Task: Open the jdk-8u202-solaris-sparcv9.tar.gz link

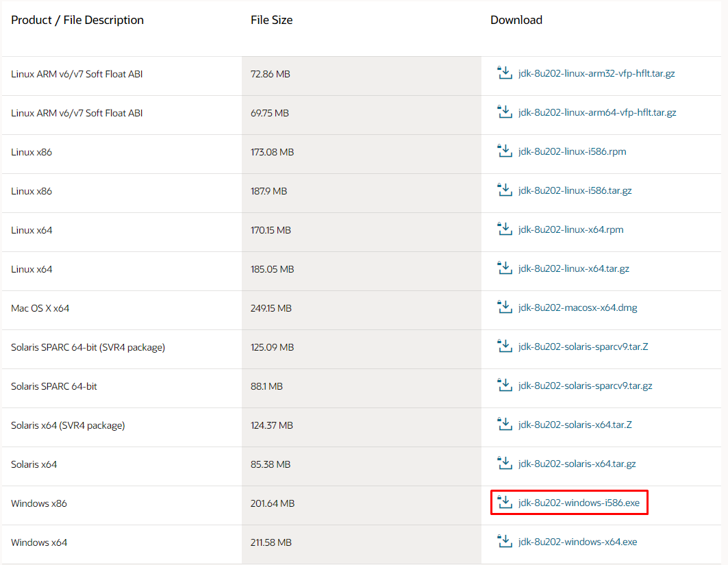Action: coord(585,386)
